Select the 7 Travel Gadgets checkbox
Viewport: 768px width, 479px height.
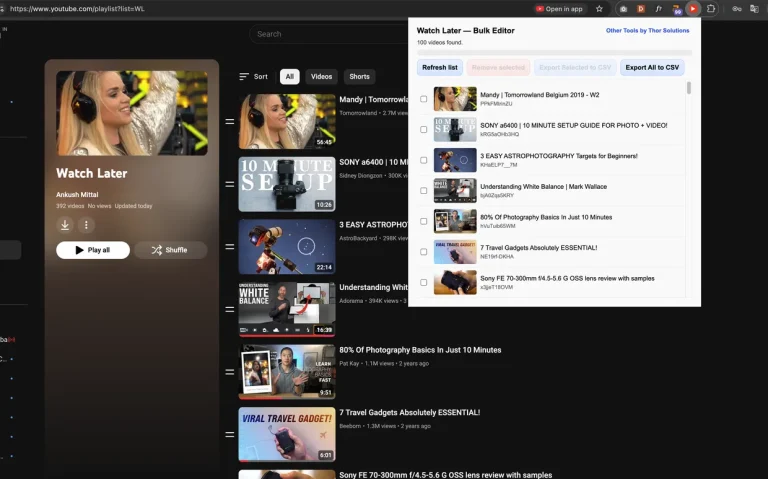tap(424, 252)
